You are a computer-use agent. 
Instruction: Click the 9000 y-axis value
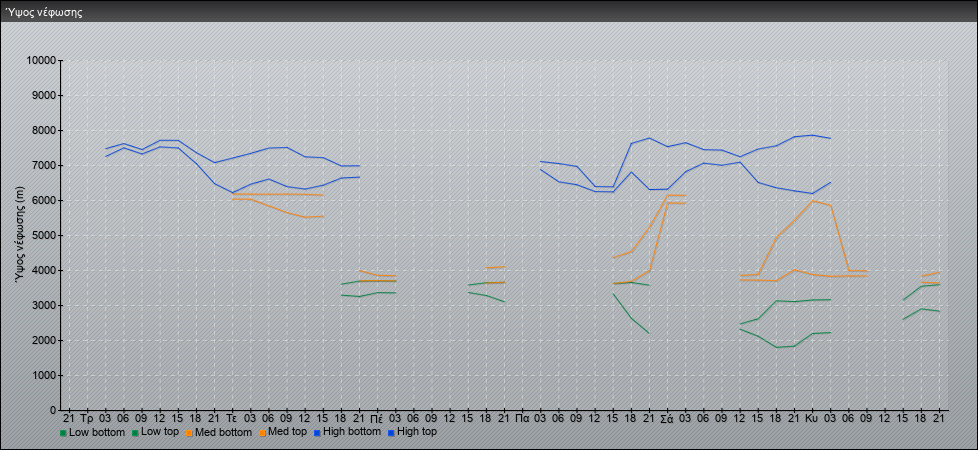click(x=44, y=95)
